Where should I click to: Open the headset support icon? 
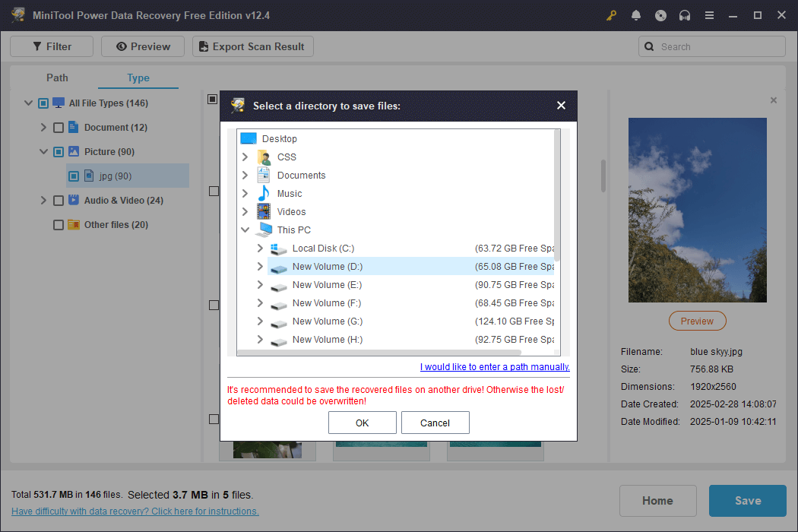click(685, 16)
